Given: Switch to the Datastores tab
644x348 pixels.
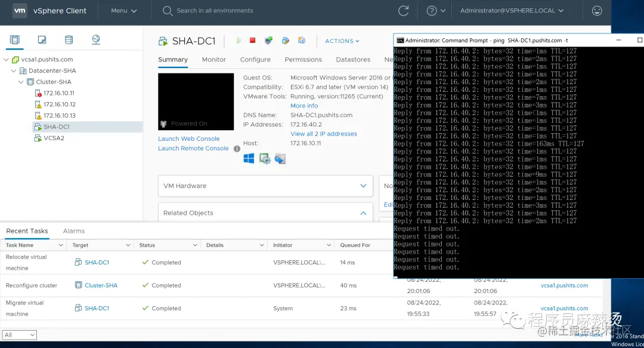Looking at the screenshot, I should point(353,60).
